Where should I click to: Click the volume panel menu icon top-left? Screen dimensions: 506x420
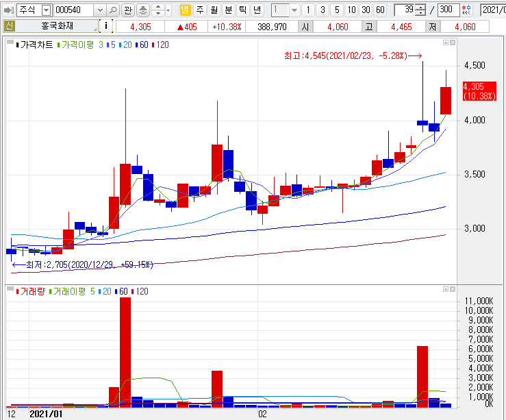(10, 288)
